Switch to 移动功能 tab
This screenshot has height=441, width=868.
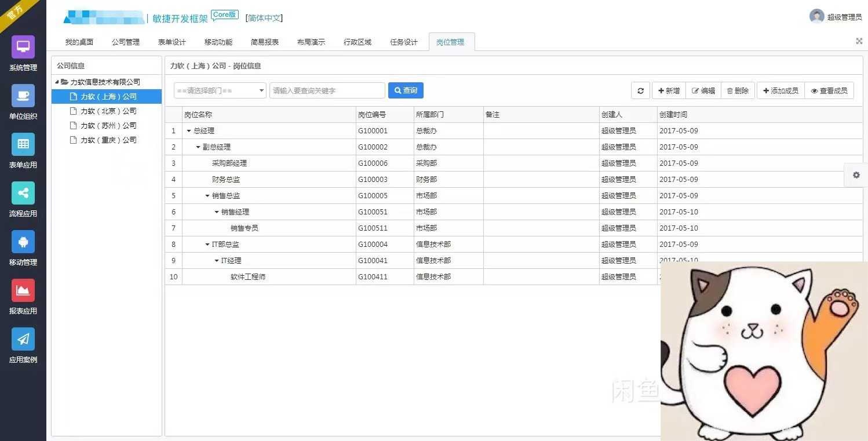click(x=218, y=42)
